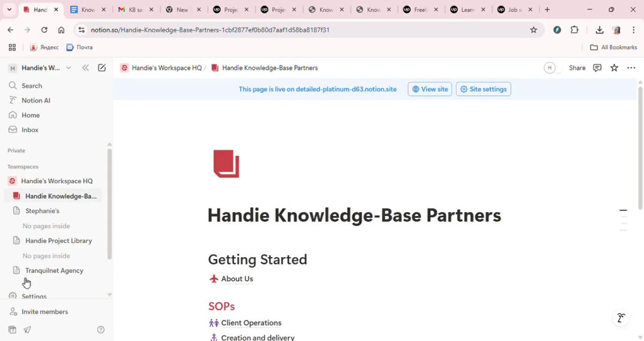Open Handie's workspace switcher dropdown
The image size is (644, 341).
[39, 68]
